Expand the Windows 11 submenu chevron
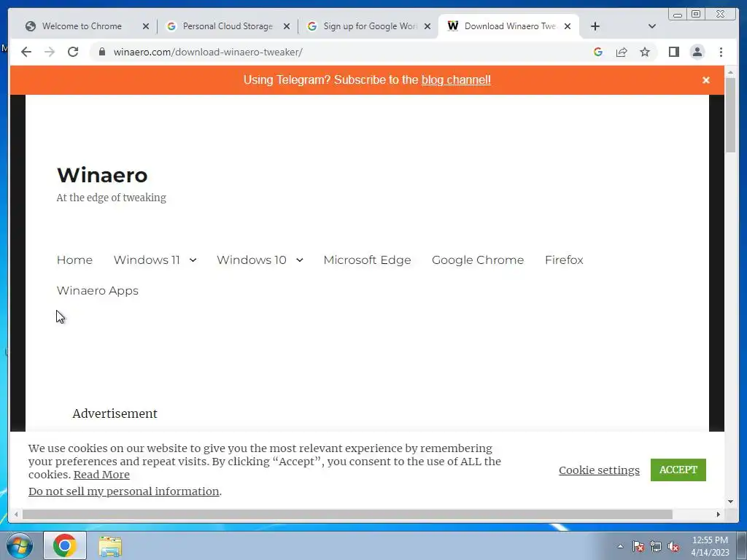Screen dimensions: 747x560 193,260
